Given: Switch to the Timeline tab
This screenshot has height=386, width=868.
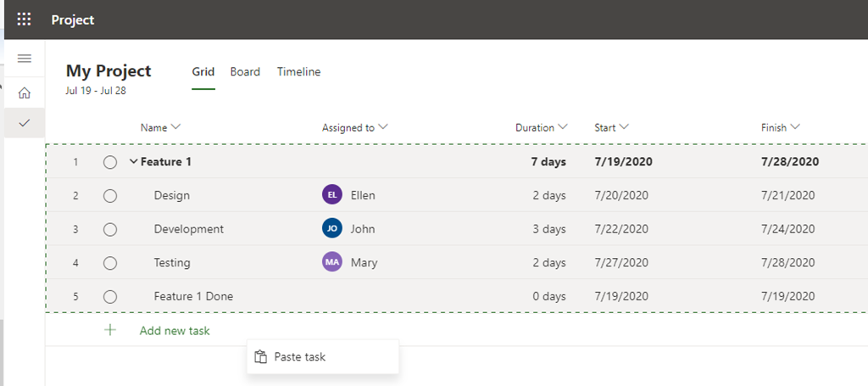Looking at the screenshot, I should pos(298,72).
